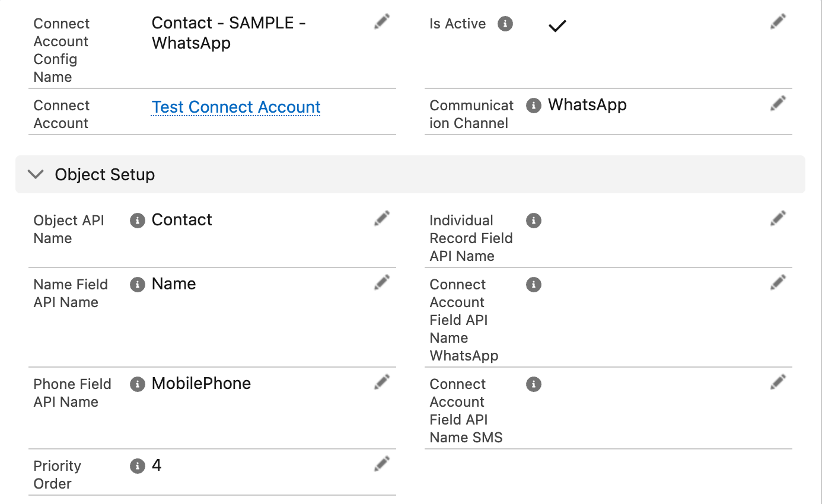
Task: Click the Phone Field API Name label
Action: (72, 393)
